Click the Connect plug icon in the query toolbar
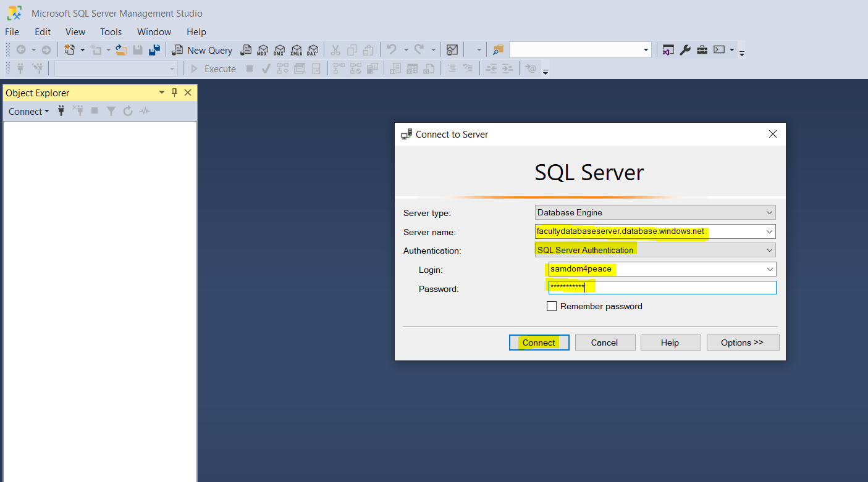Viewport: 868px width, 482px height. pos(20,69)
